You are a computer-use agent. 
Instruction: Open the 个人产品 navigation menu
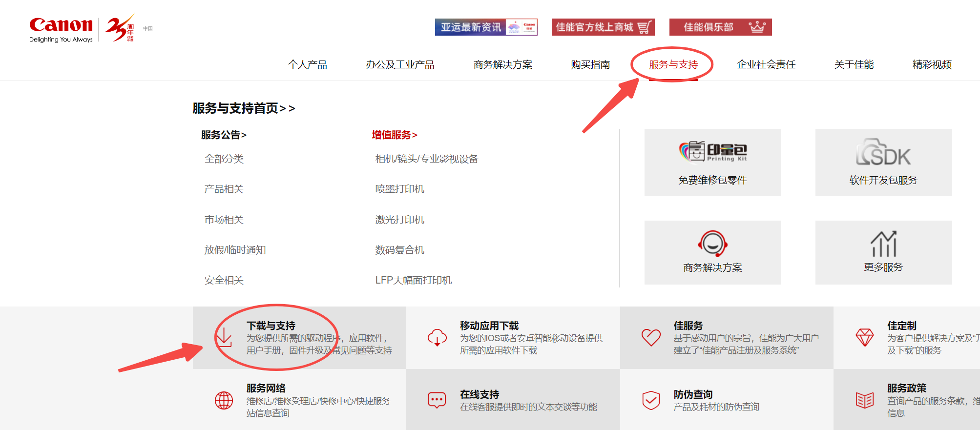point(307,64)
